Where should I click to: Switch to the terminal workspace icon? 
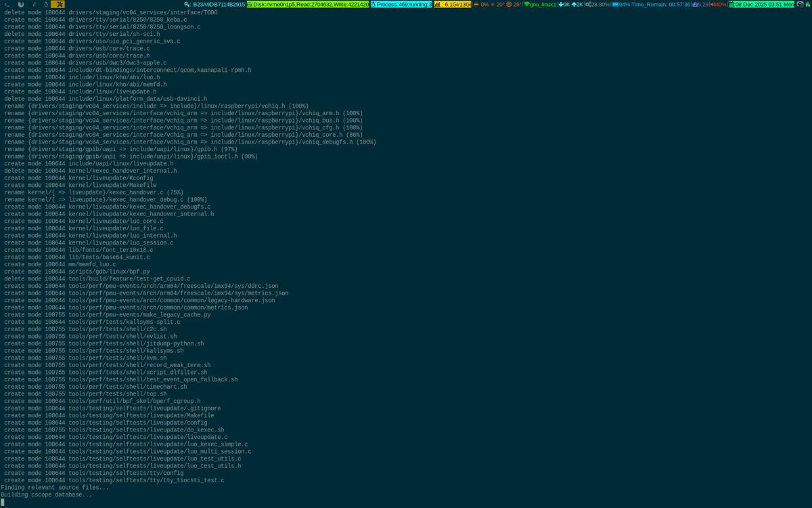click(8, 4)
